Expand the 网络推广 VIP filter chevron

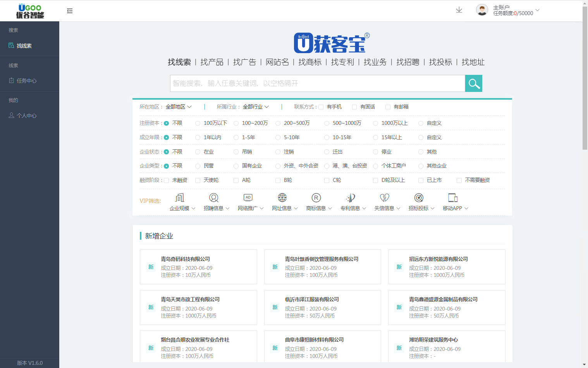click(261, 208)
